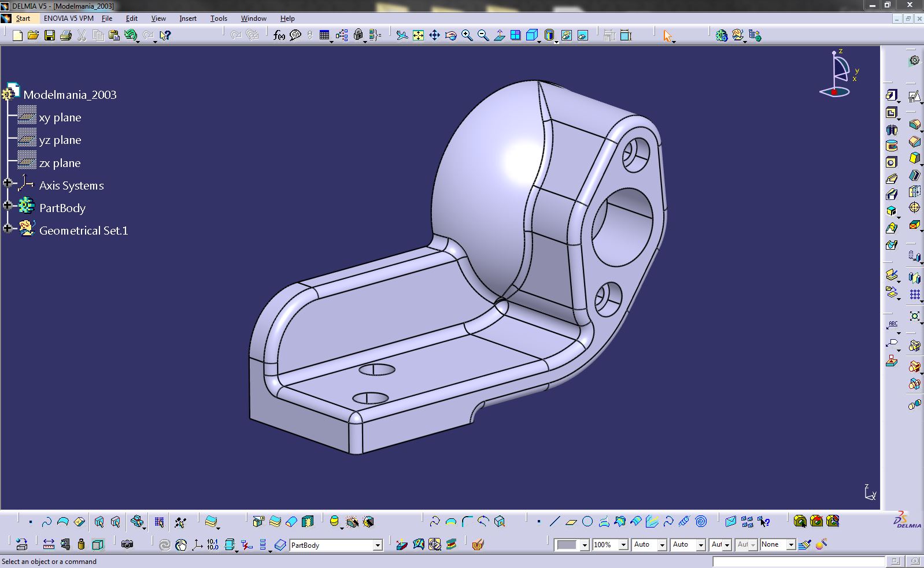The width and height of the screenshot is (924, 568).
Task: Open the Formula f(x) tool
Action: coord(279,36)
